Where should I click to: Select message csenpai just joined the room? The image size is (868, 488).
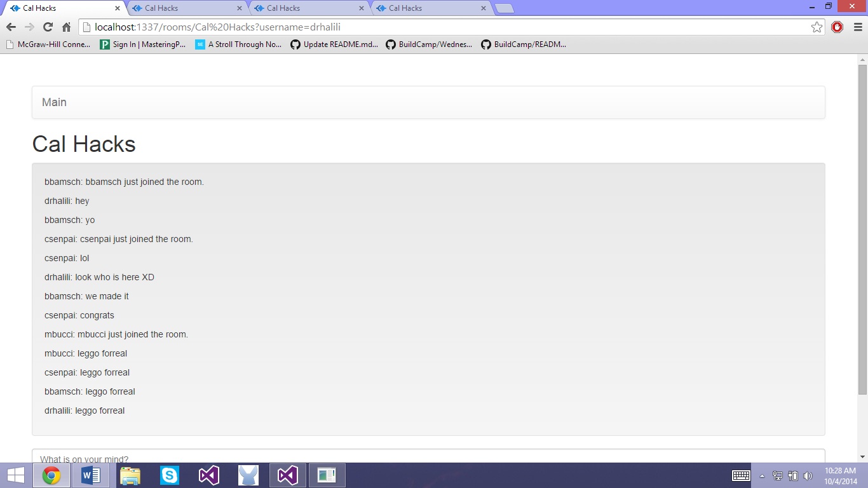[119, 239]
